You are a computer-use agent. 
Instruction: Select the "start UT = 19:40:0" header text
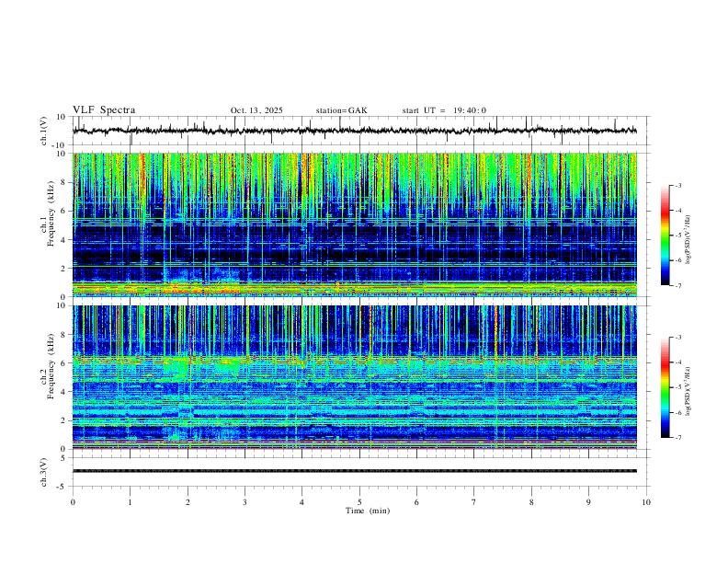[444, 110]
